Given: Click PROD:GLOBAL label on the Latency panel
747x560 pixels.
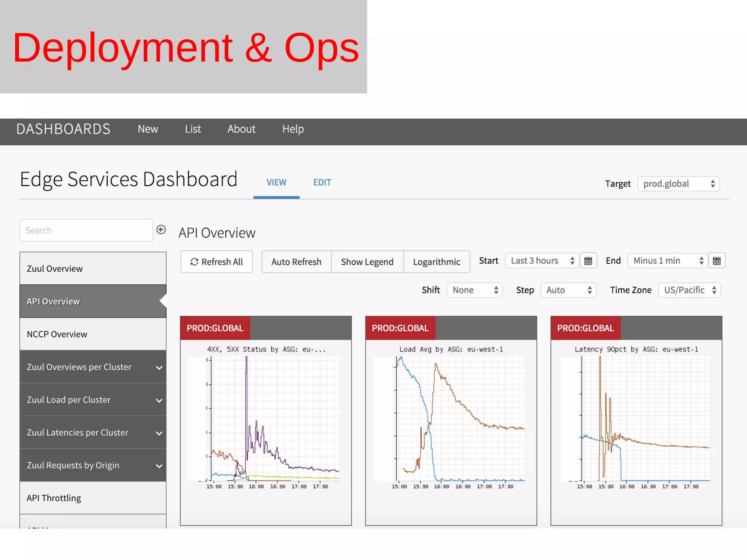Looking at the screenshot, I should [x=585, y=328].
